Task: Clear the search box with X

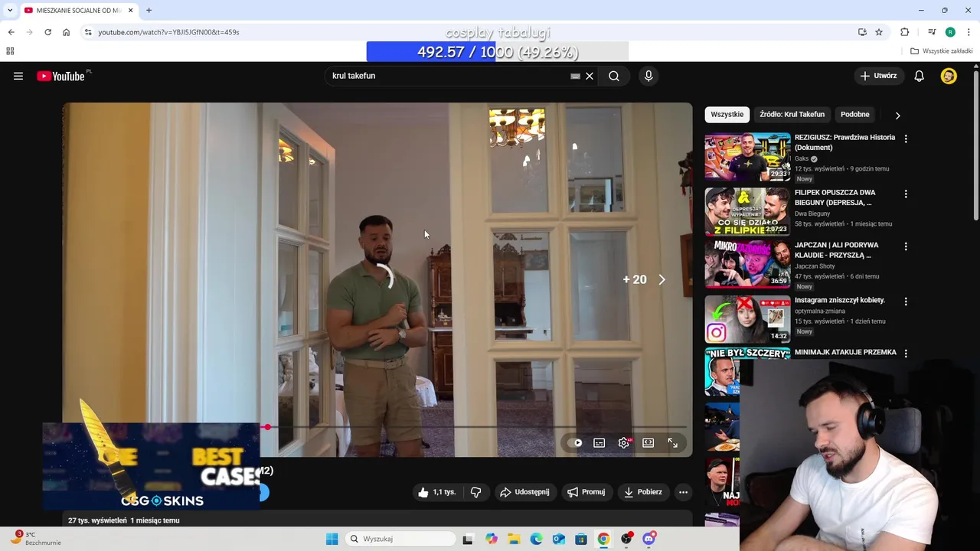Action: (590, 76)
